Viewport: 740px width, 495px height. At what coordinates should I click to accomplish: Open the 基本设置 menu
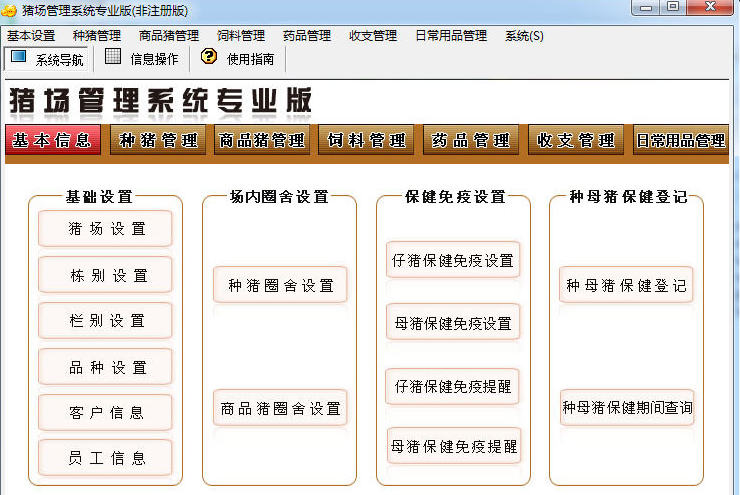(31, 35)
